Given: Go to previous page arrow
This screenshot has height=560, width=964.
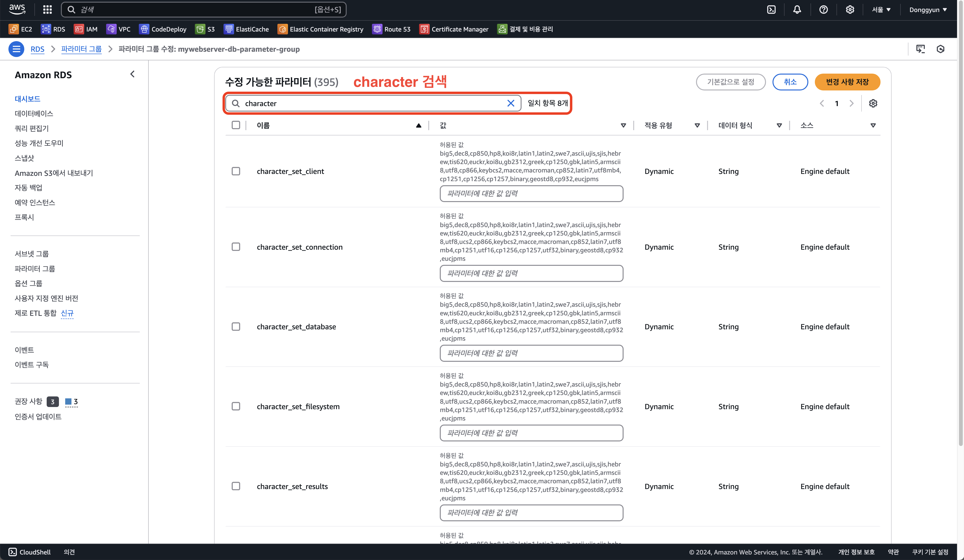Looking at the screenshot, I should coord(822,103).
